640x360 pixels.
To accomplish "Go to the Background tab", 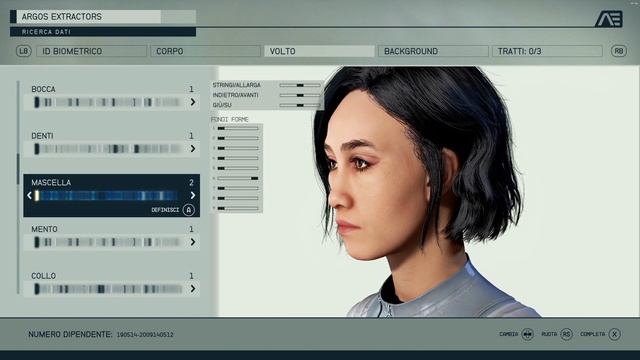I will point(433,51).
